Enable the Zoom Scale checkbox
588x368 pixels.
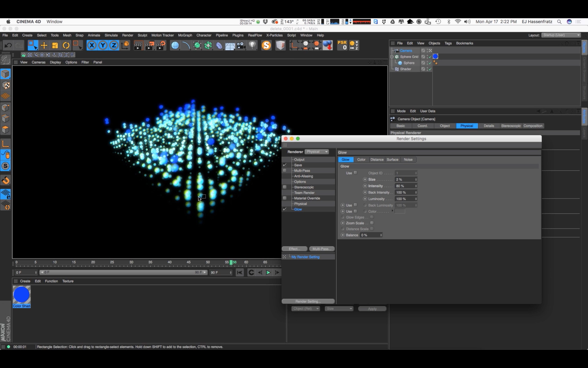tap(372, 223)
